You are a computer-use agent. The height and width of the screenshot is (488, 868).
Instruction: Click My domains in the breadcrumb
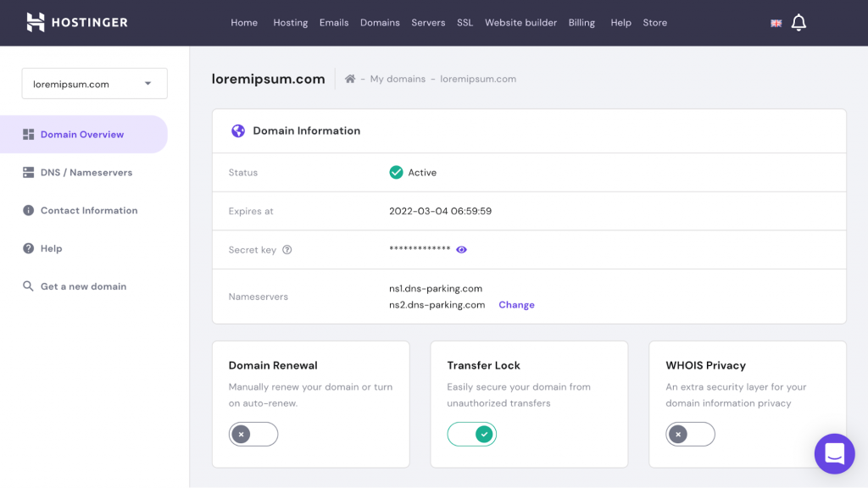pos(398,79)
